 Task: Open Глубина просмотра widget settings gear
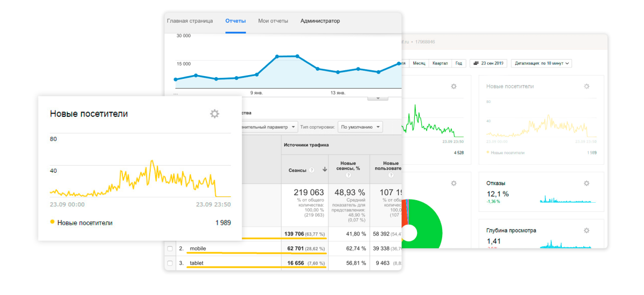tap(587, 230)
